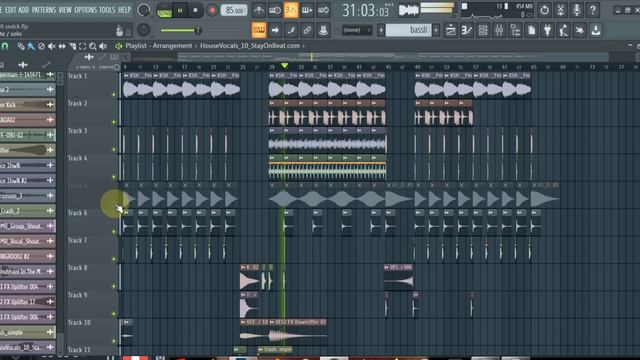Click HouseVocals_10_StayOnBeat.com breadcrumb
The height and width of the screenshot is (360, 640).
tap(250, 46)
